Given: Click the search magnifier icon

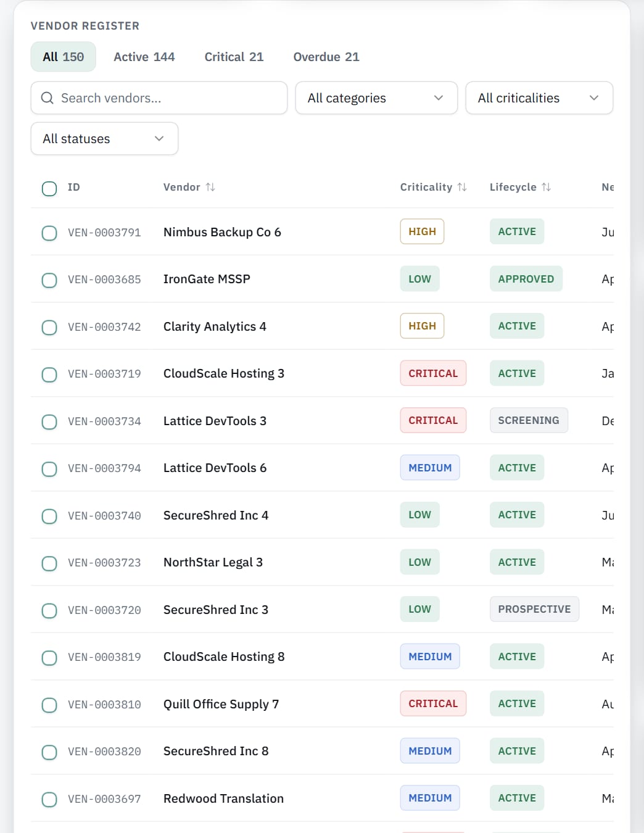Looking at the screenshot, I should tap(47, 98).
